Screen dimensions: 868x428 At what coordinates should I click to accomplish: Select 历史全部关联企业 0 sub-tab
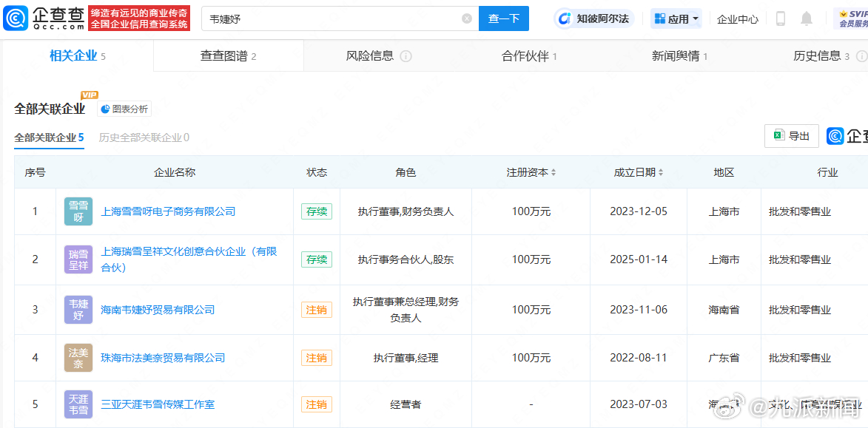tap(144, 137)
